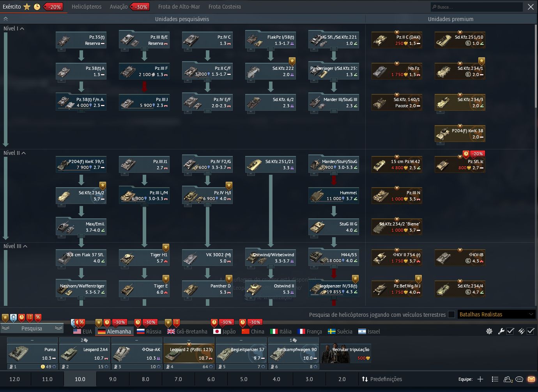
Task: Select the Tiger E vehicle card
Action: click(144, 289)
